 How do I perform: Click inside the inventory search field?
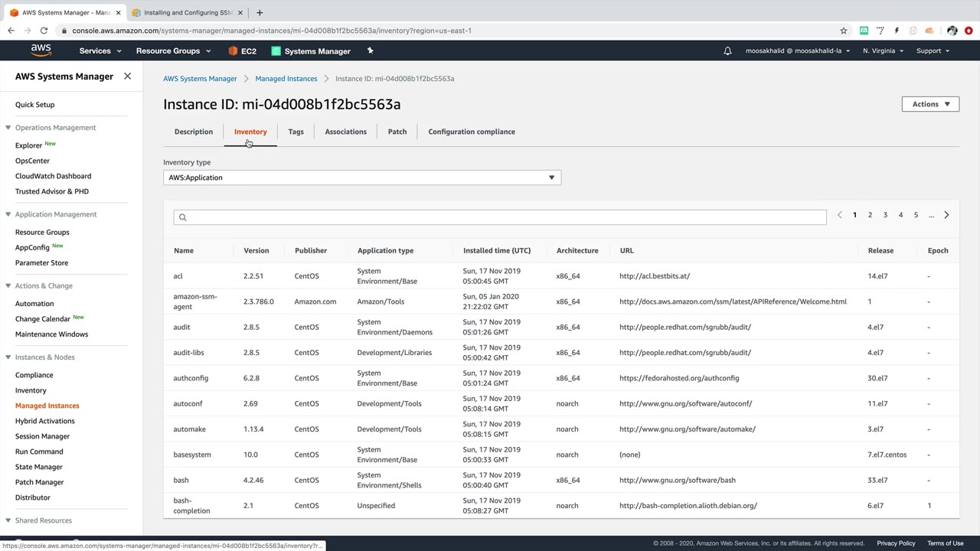tap(500, 217)
